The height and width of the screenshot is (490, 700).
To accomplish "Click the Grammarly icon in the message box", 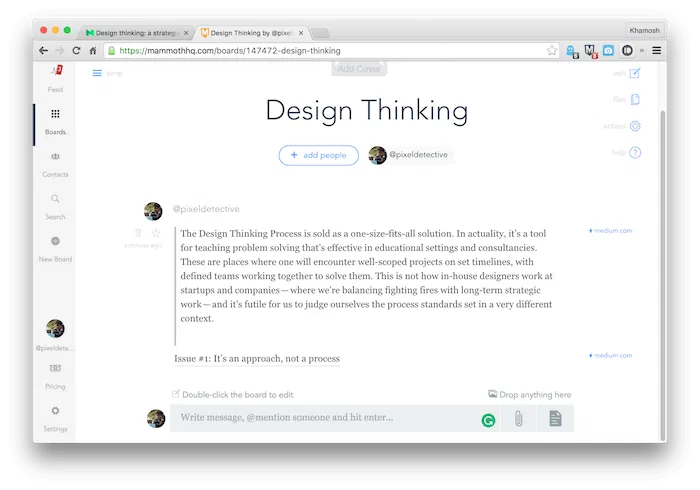I will pyautogui.click(x=488, y=420).
